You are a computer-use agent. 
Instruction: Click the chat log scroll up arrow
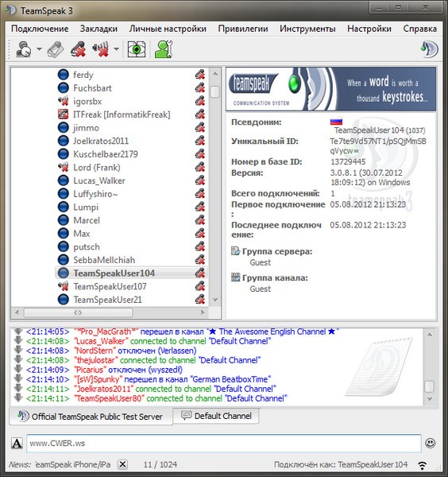click(429, 335)
